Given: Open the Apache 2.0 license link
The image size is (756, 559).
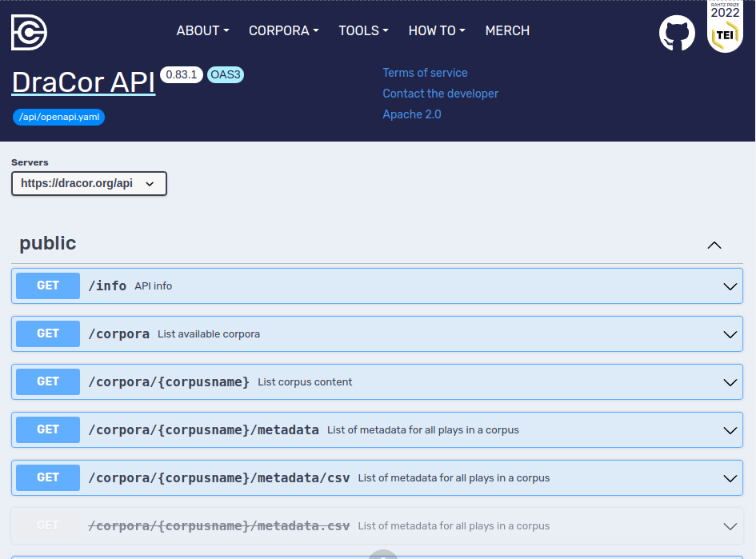Looking at the screenshot, I should coord(412,114).
